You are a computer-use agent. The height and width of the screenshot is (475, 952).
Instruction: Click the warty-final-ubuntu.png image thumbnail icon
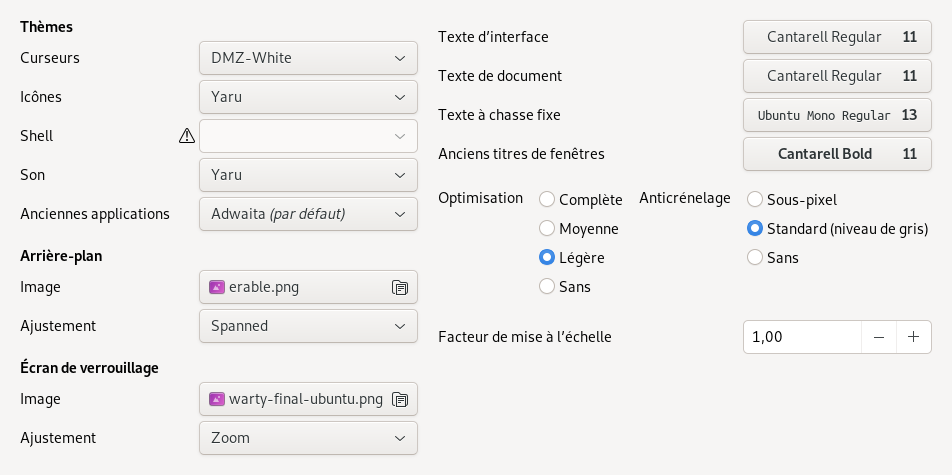click(x=217, y=399)
